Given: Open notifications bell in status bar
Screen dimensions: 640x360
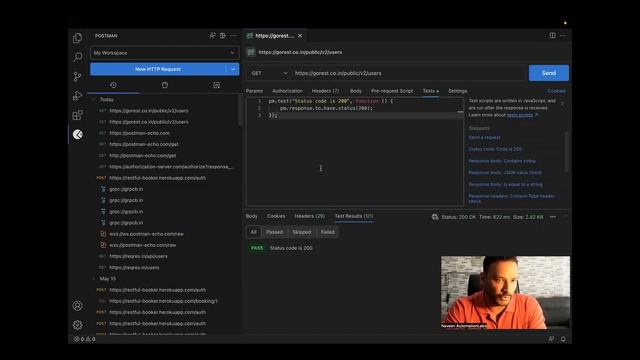Looking at the screenshot, I should pos(563,339).
